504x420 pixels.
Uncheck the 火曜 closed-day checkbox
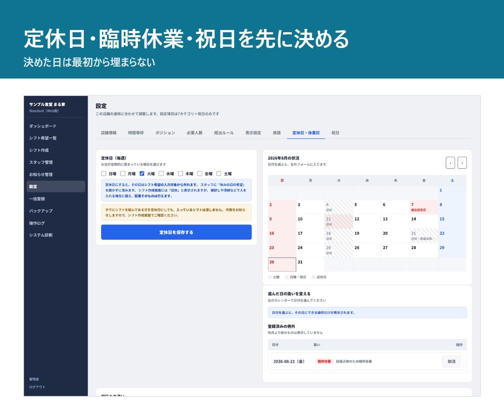[142, 174]
